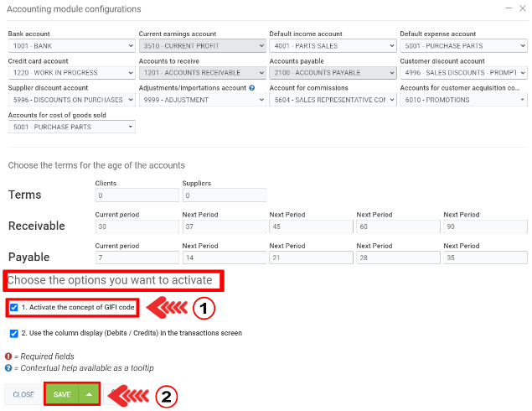This screenshot has width=532, height=411.
Task: Select the Terms Suppliers input field
Action: 224,195
